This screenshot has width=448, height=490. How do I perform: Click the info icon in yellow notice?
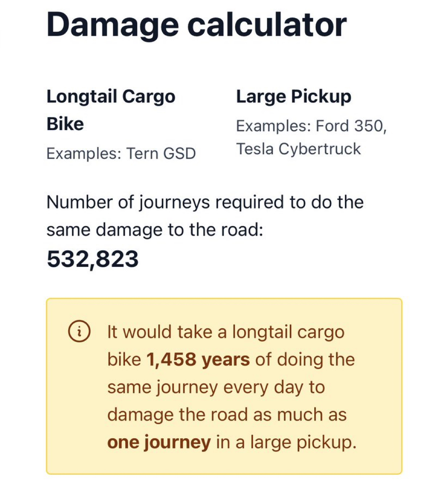pyautogui.click(x=79, y=333)
